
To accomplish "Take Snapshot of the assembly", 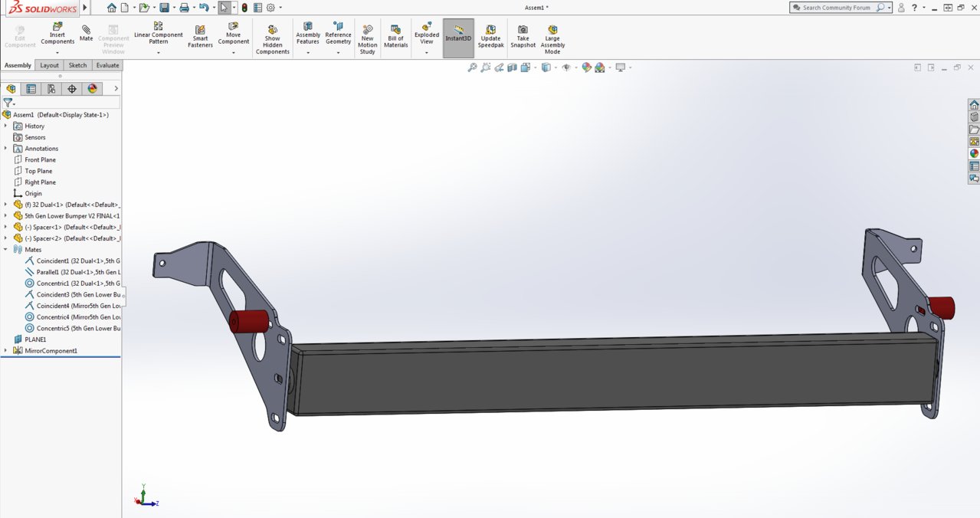I will click(523, 37).
